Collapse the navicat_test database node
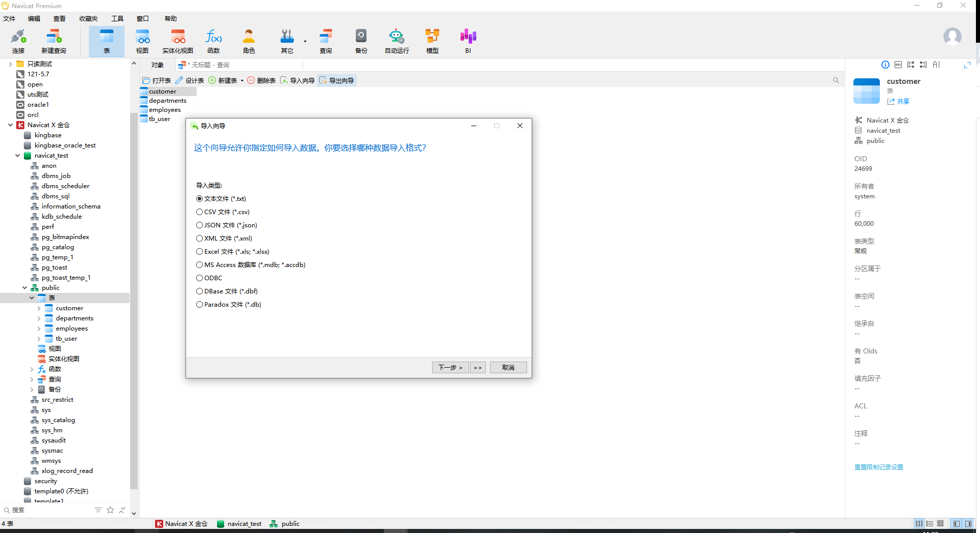980x533 pixels. pyautogui.click(x=18, y=156)
